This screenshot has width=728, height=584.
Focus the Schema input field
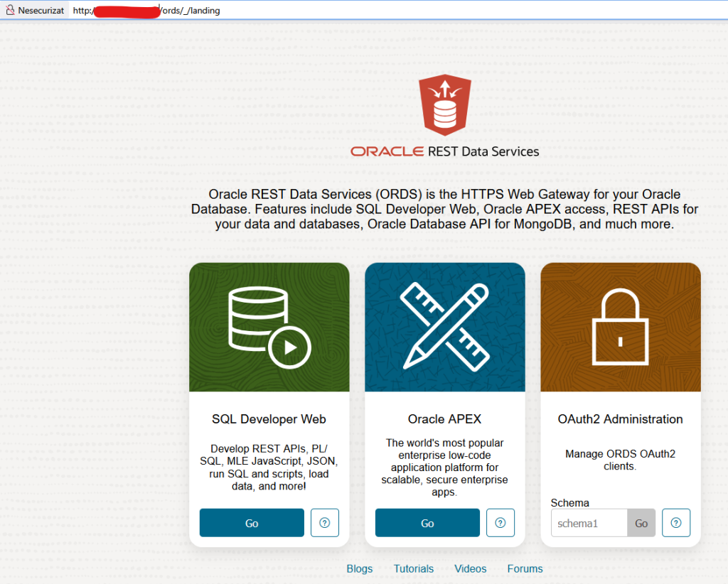[x=588, y=523]
